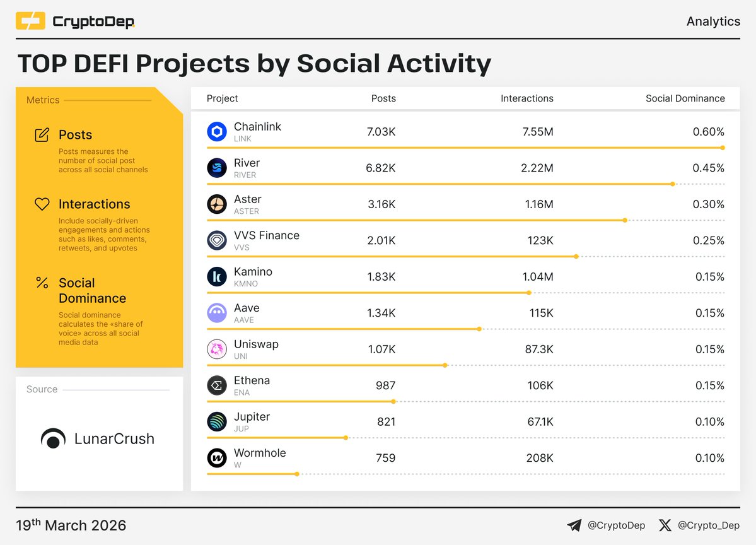Click the Kamino KMNO icon

click(216, 276)
